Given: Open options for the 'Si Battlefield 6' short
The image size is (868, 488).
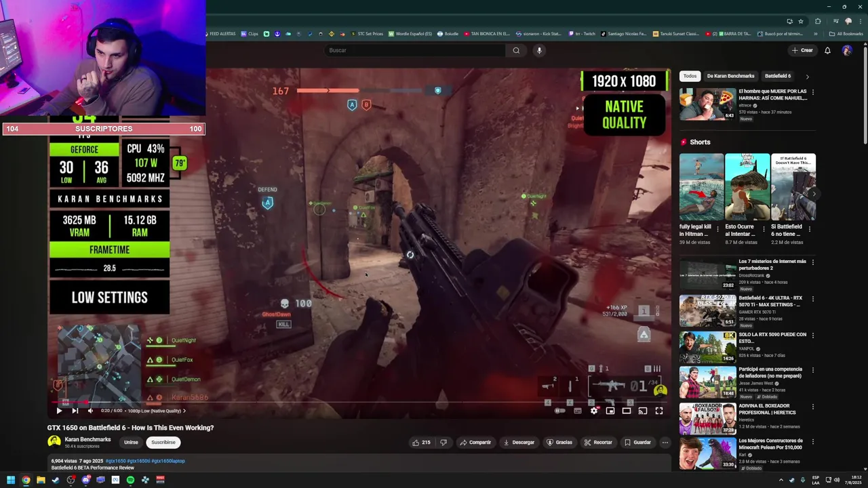Looking at the screenshot, I should click(x=810, y=229).
